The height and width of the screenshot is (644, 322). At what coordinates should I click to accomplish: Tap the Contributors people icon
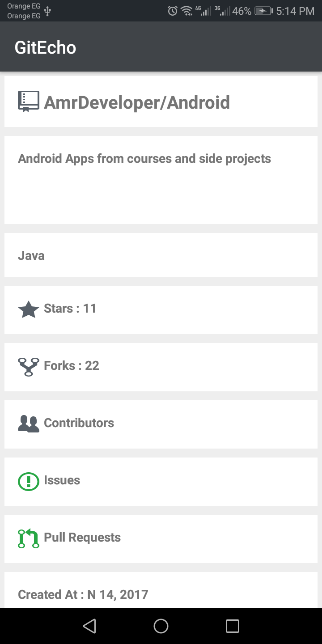click(29, 424)
